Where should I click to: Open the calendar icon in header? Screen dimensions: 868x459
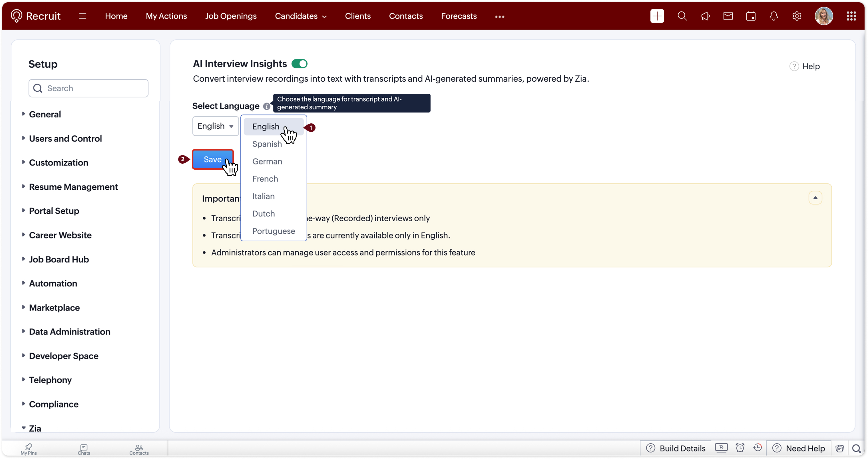tap(751, 16)
